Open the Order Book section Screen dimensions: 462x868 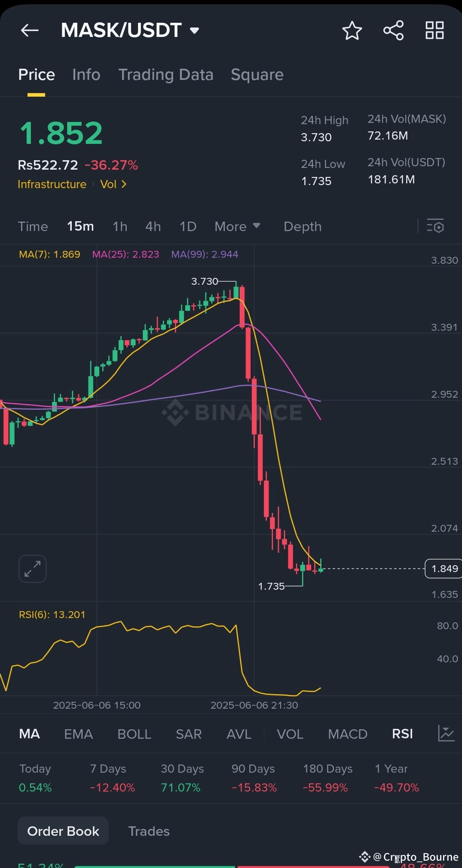[63, 831]
